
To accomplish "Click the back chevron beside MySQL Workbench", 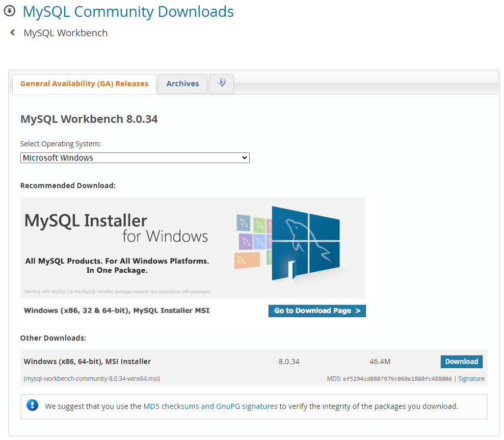I will point(13,33).
